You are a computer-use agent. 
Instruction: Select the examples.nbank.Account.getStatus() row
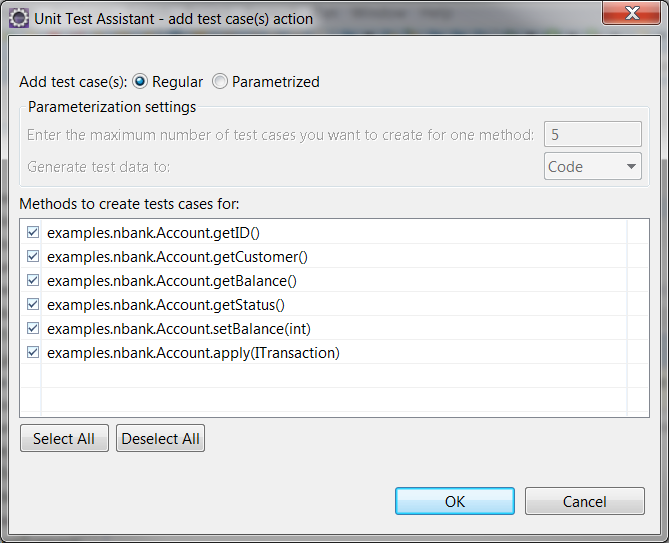334,305
